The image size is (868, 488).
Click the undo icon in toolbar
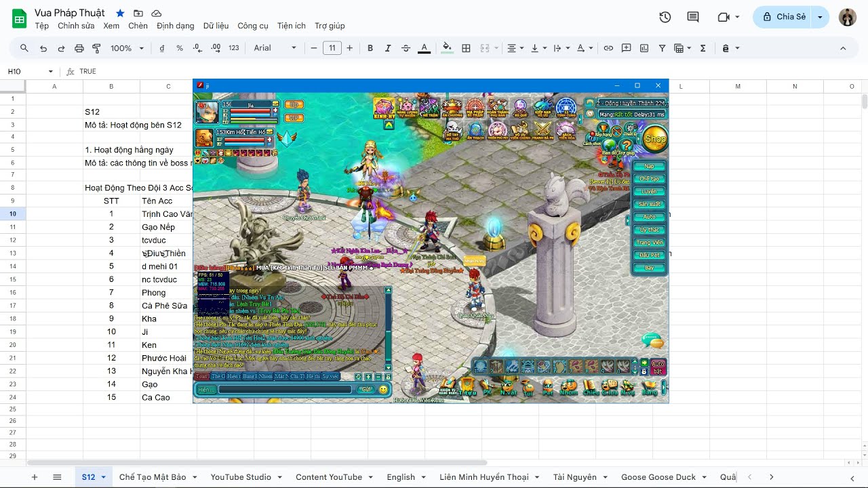pos(43,48)
